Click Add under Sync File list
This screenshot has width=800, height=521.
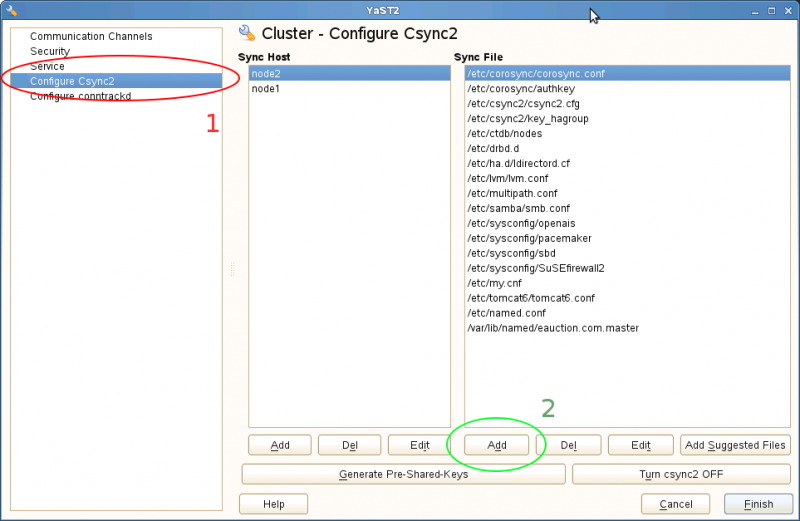(x=496, y=445)
